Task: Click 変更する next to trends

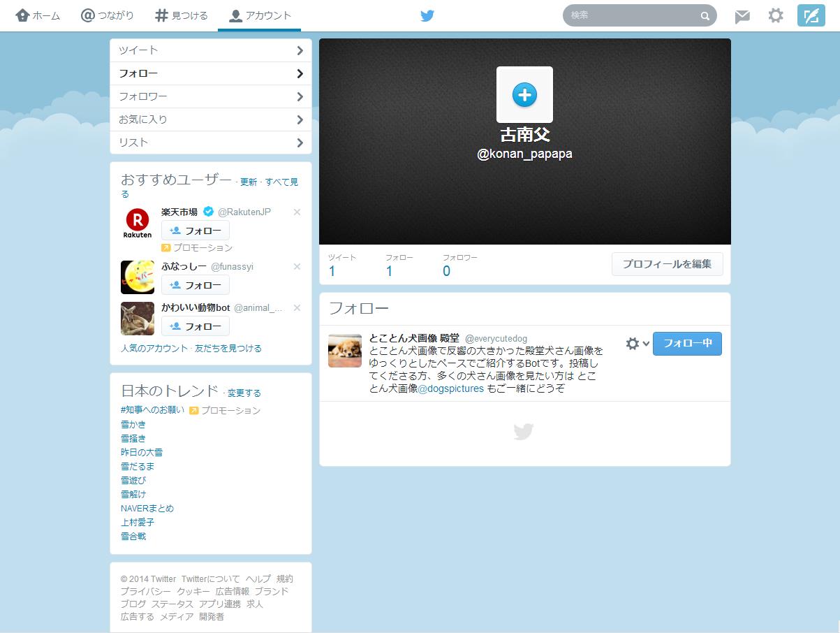Action: pyautogui.click(x=244, y=393)
